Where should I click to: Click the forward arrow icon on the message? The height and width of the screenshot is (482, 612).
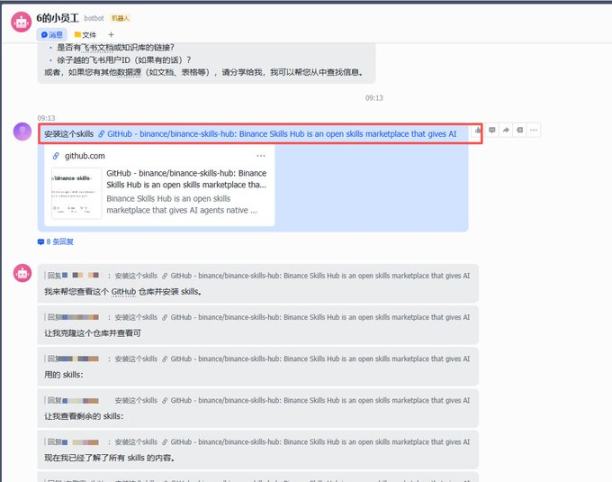(506, 130)
